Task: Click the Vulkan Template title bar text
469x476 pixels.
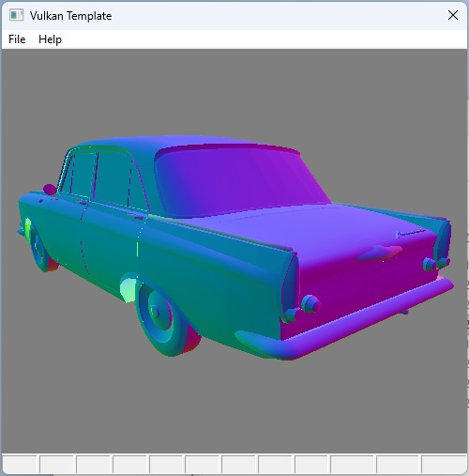Action: [70, 16]
